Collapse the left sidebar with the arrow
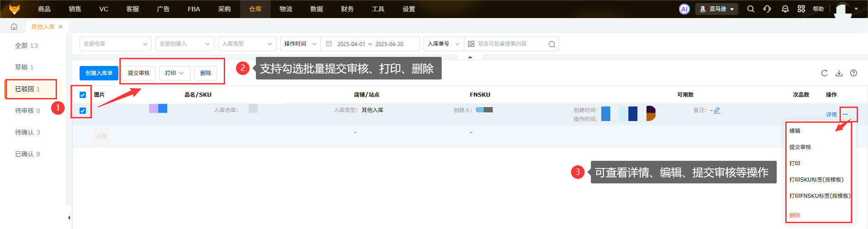This screenshot has width=868, height=229. click(x=69, y=218)
